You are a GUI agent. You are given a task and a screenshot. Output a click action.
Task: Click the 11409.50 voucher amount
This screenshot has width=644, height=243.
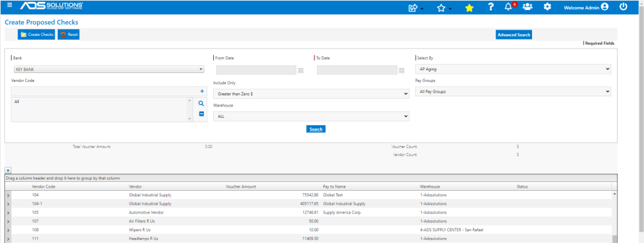[311, 239]
